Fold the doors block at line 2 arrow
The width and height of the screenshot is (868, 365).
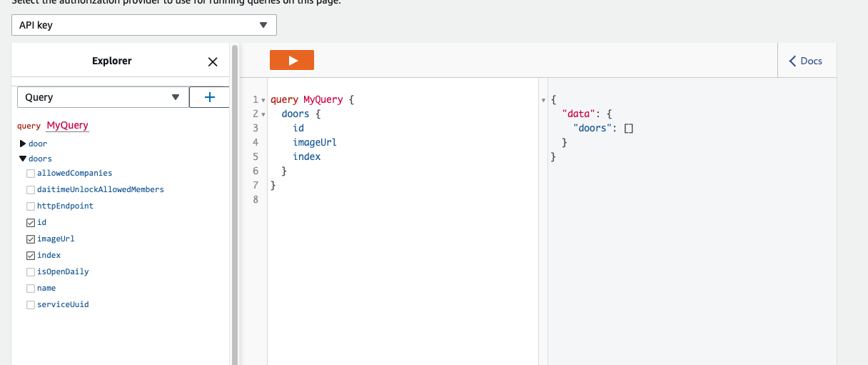pos(263,114)
